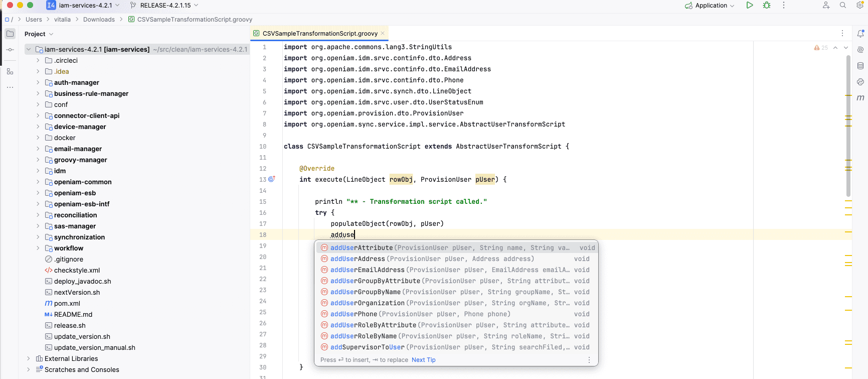Choose addUserPhone from completion list
The height and width of the screenshot is (379, 868).
(x=354, y=314)
